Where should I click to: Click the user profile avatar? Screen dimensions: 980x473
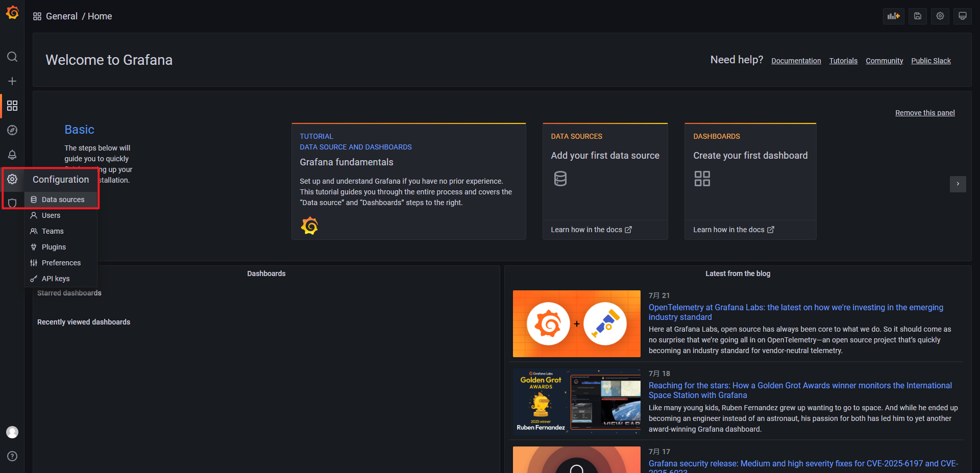tap(12, 432)
